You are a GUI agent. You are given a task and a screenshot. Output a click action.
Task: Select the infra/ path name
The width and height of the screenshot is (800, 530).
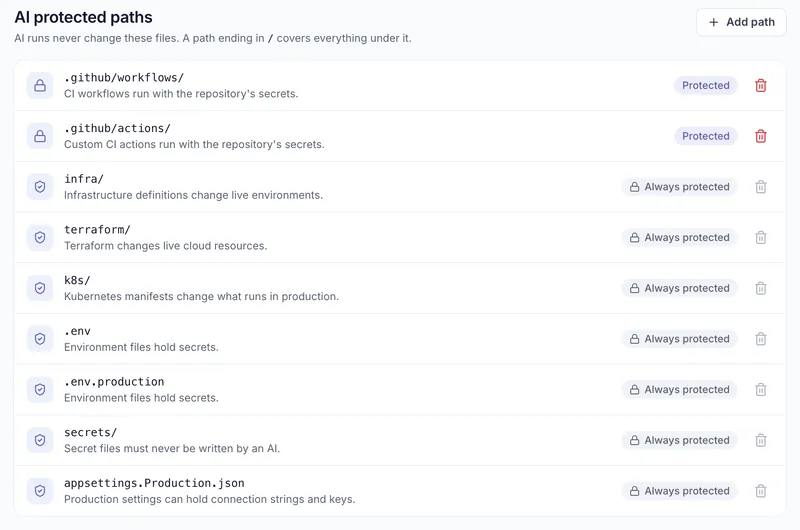84,179
